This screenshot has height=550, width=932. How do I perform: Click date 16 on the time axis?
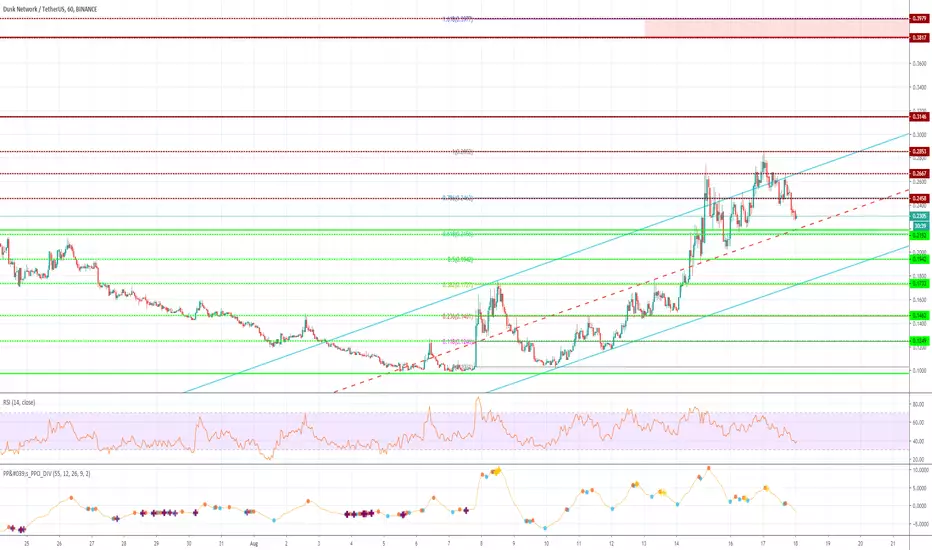[731, 543]
